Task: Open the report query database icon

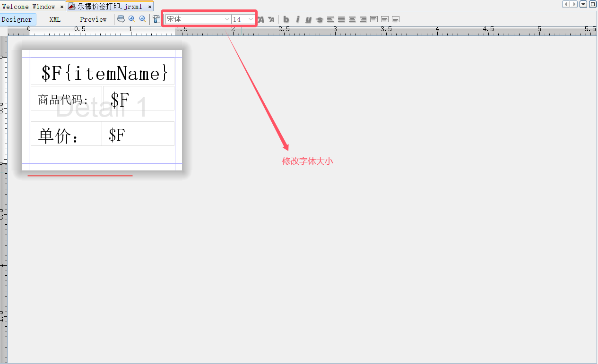Action: 121,19
